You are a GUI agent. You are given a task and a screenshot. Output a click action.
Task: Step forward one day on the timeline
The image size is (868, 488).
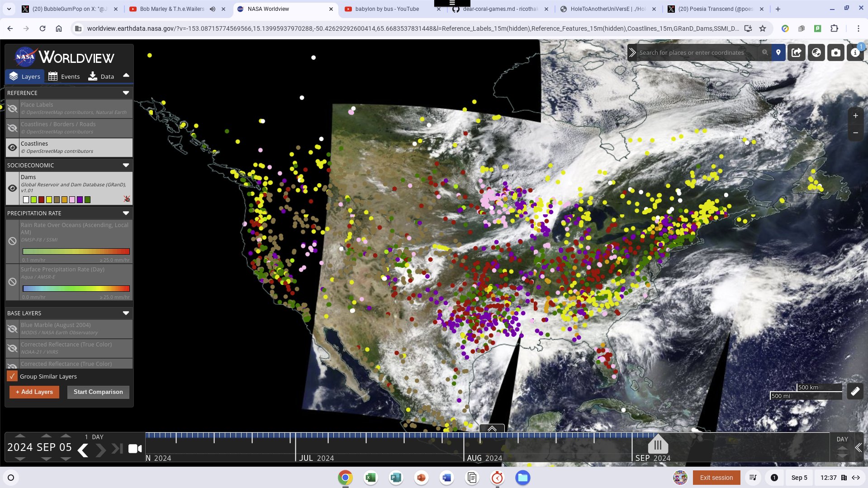tap(100, 450)
